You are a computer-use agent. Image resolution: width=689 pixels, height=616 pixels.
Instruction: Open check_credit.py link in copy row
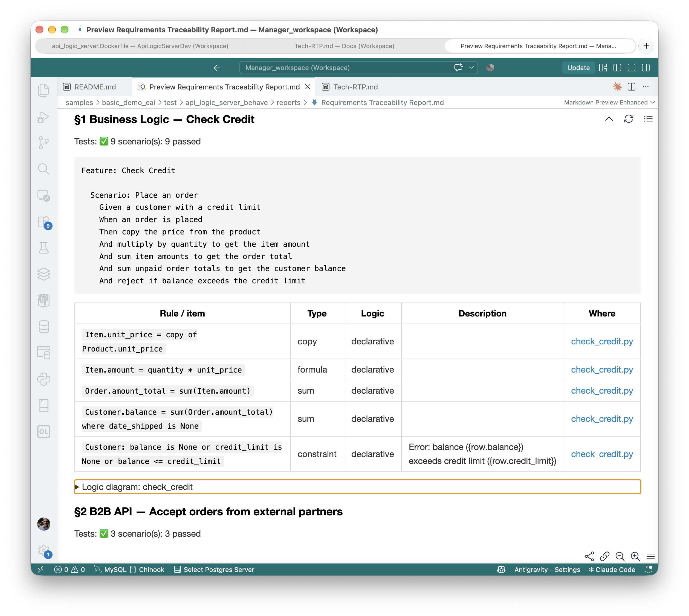coord(602,341)
